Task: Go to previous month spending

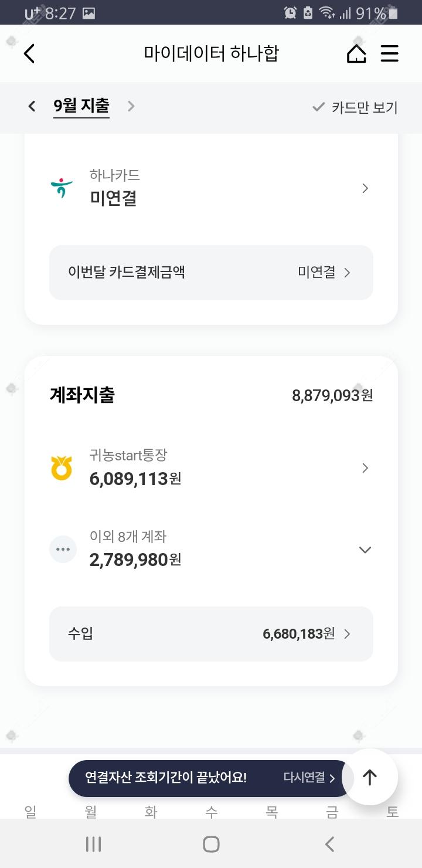Action: click(x=32, y=106)
